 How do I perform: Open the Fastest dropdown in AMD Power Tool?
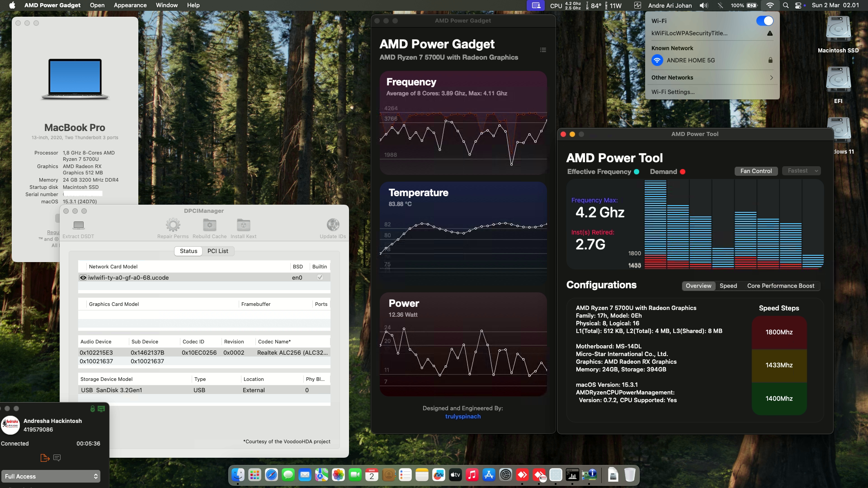point(801,171)
